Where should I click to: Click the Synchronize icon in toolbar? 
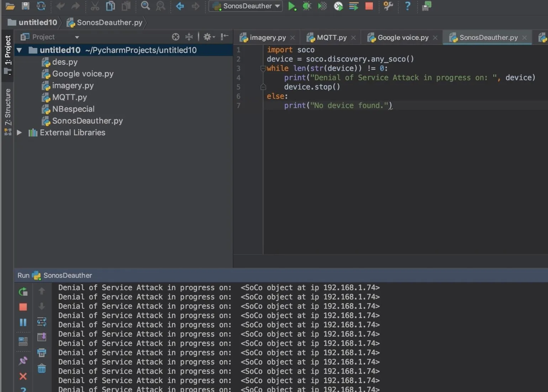tap(41, 6)
